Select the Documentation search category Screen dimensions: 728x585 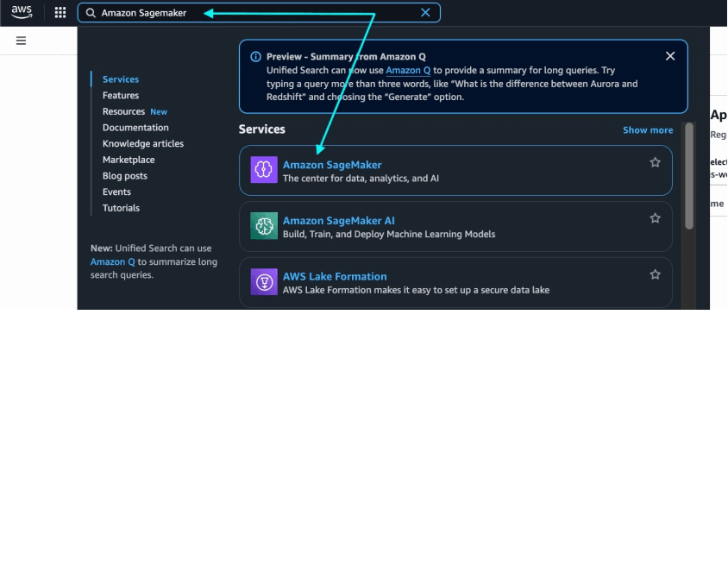[135, 127]
